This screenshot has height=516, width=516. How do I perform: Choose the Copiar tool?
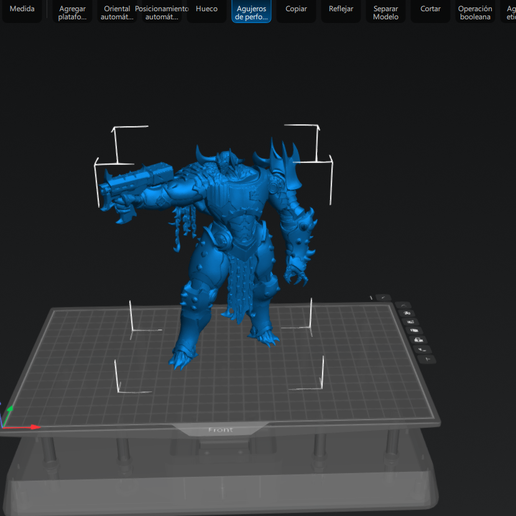pos(296,11)
